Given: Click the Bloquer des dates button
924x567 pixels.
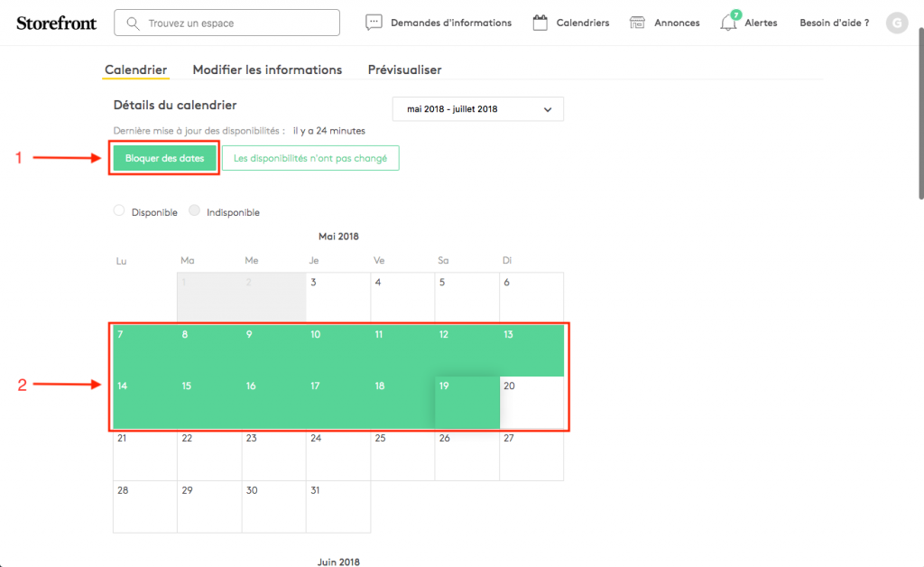Looking at the screenshot, I should (x=164, y=158).
